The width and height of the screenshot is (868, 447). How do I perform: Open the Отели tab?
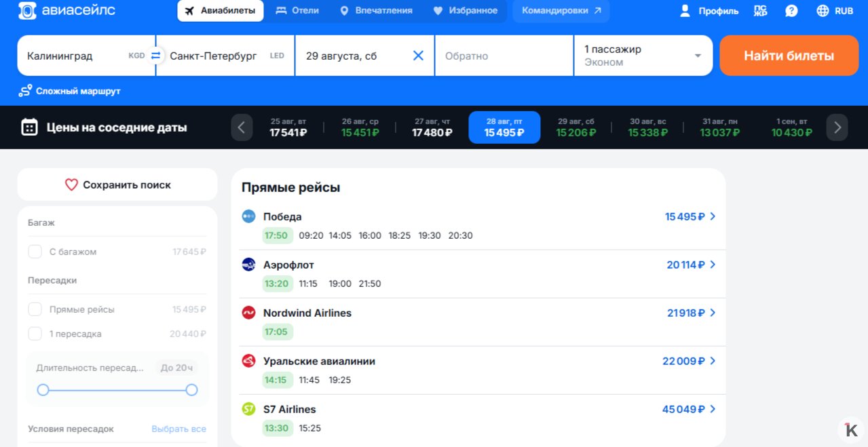pyautogui.click(x=297, y=11)
